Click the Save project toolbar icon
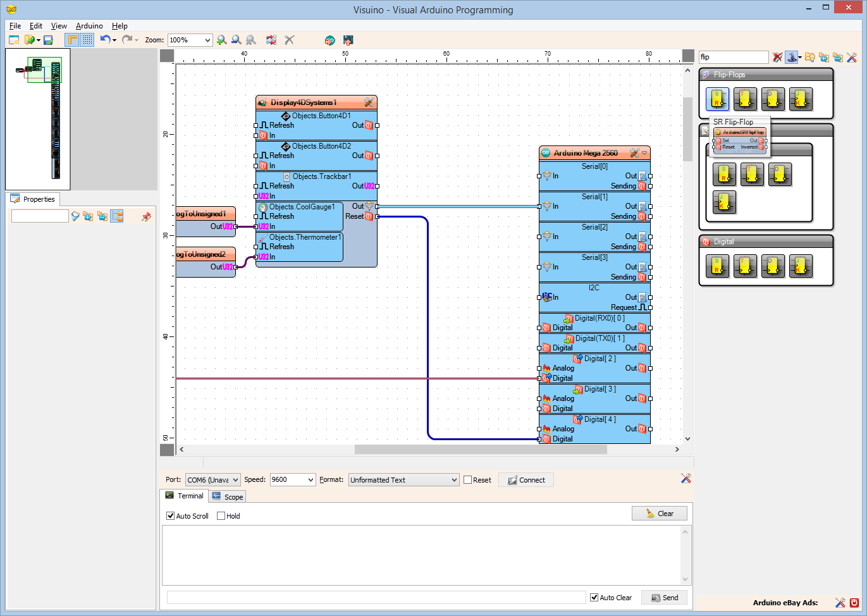 pyautogui.click(x=48, y=39)
